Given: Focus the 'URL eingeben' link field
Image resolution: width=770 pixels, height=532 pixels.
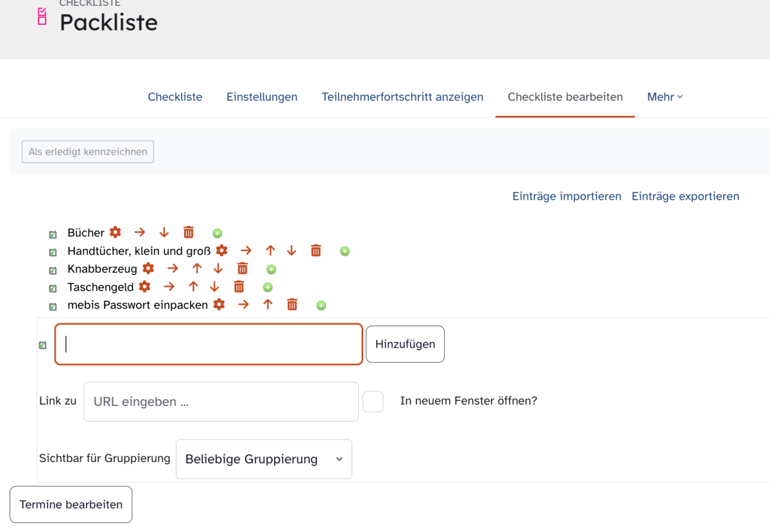Looking at the screenshot, I should tap(221, 402).
